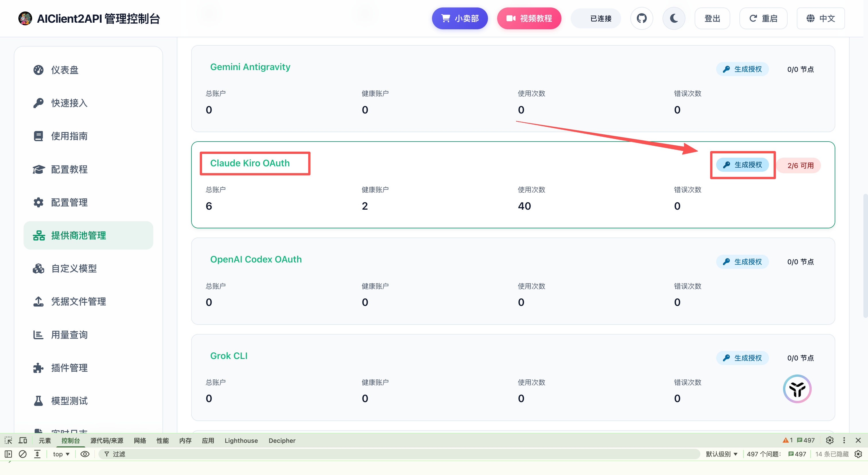868x475 pixels.
Task: Switch to the 内存 DevTools tab
Action: pyautogui.click(x=185, y=441)
